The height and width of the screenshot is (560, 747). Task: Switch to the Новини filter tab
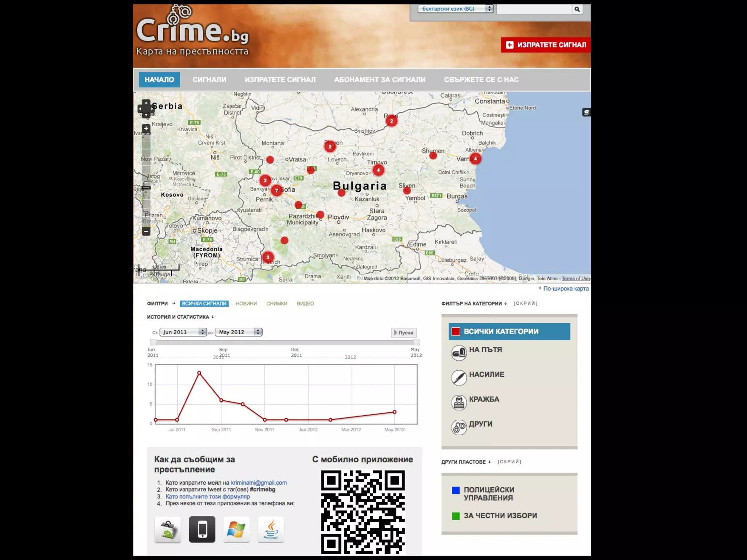[246, 303]
